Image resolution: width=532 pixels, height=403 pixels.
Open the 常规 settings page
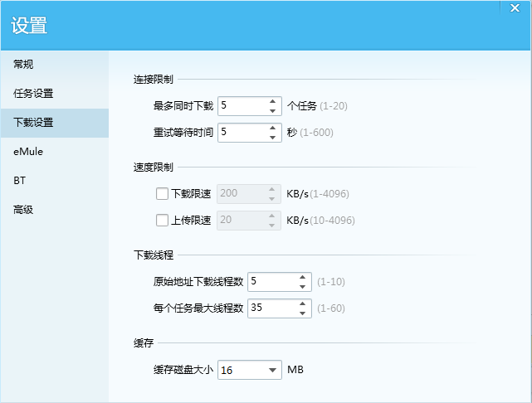[x=55, y=65]
